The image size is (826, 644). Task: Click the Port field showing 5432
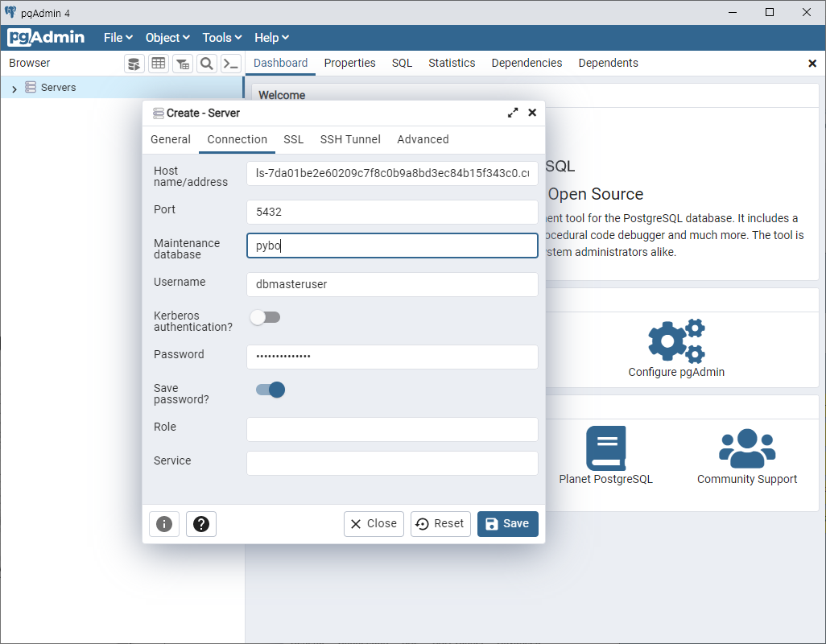coord(392,212)
